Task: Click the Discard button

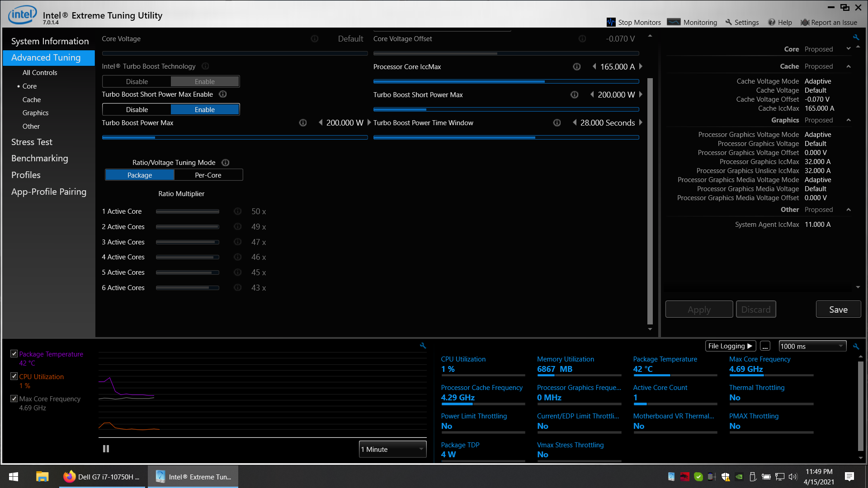Action: [756, 310]
